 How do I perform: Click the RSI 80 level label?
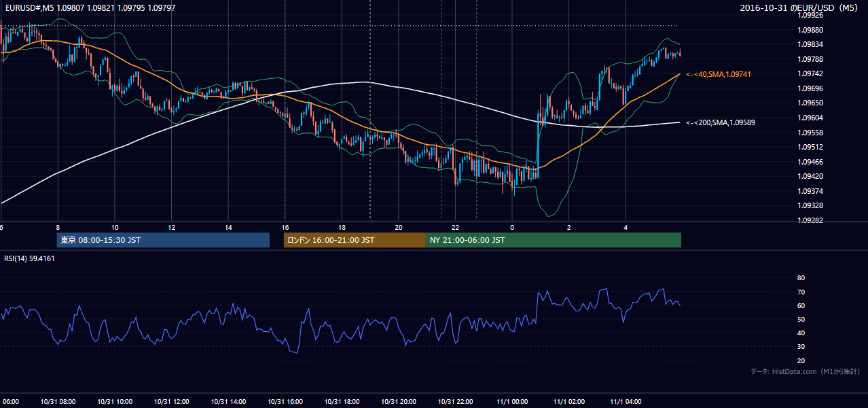801,278
